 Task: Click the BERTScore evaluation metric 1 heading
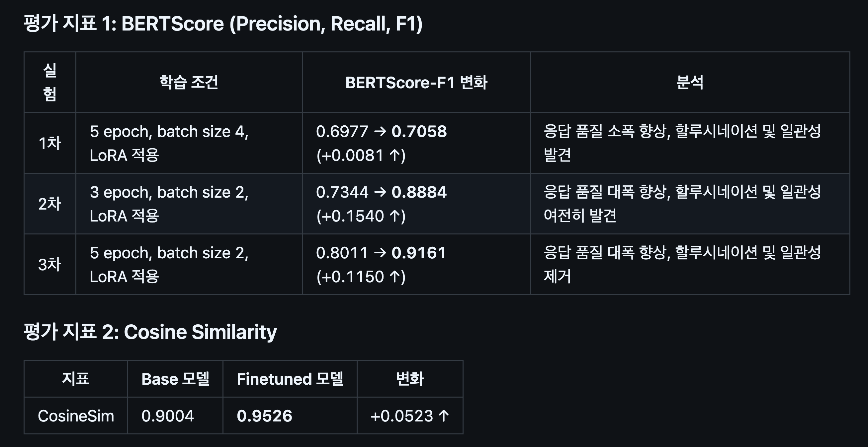pos(223,24)
